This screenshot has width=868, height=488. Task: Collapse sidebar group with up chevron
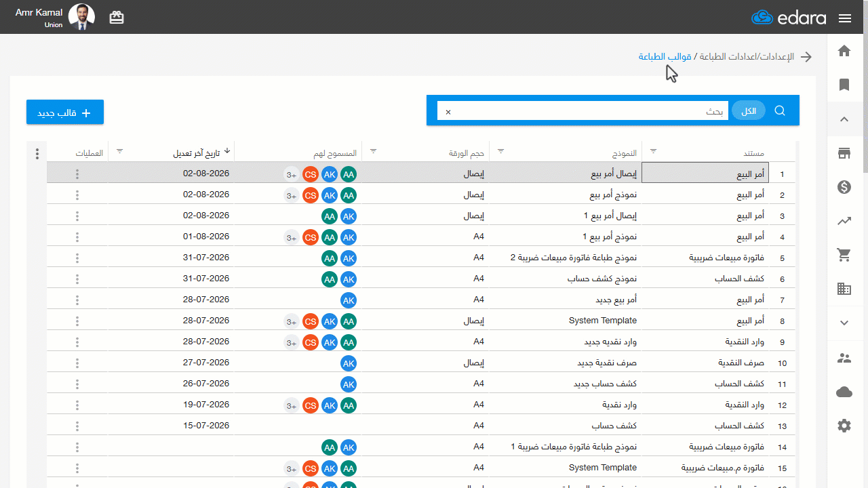click(x=844, y=119)
